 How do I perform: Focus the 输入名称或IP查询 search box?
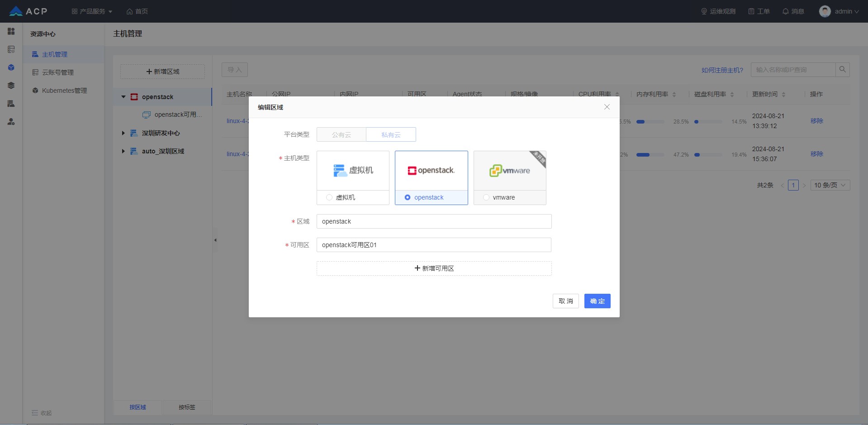793,70
